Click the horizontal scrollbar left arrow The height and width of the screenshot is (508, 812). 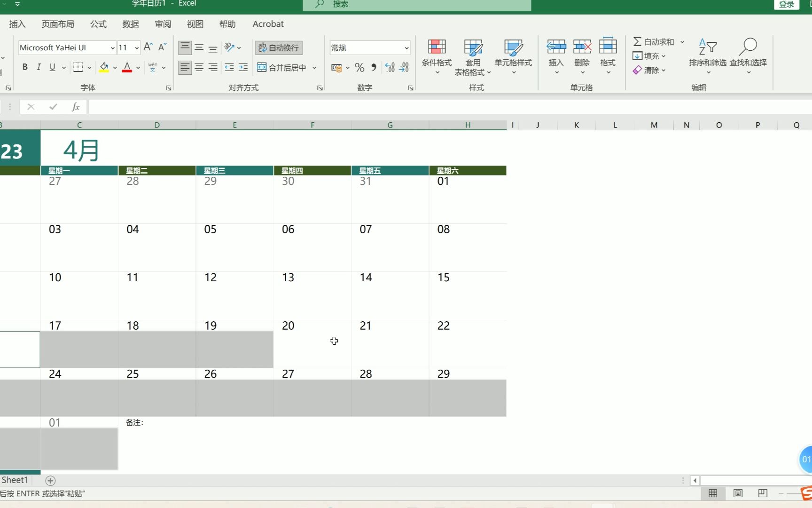[695, 480]
